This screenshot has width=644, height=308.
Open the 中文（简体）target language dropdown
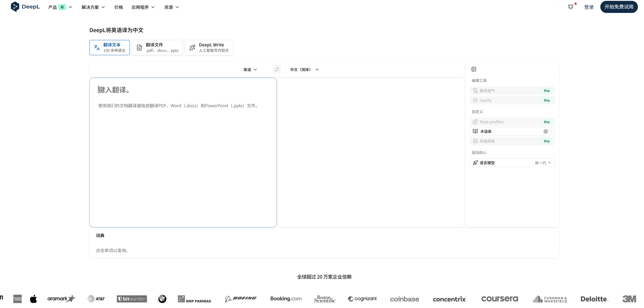tap(304, 70)
